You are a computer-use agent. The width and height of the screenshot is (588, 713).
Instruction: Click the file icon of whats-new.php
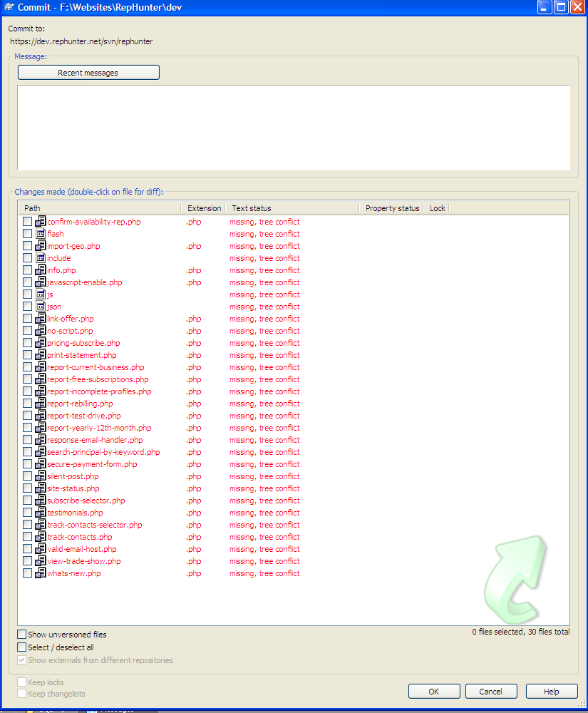point(41,573)
